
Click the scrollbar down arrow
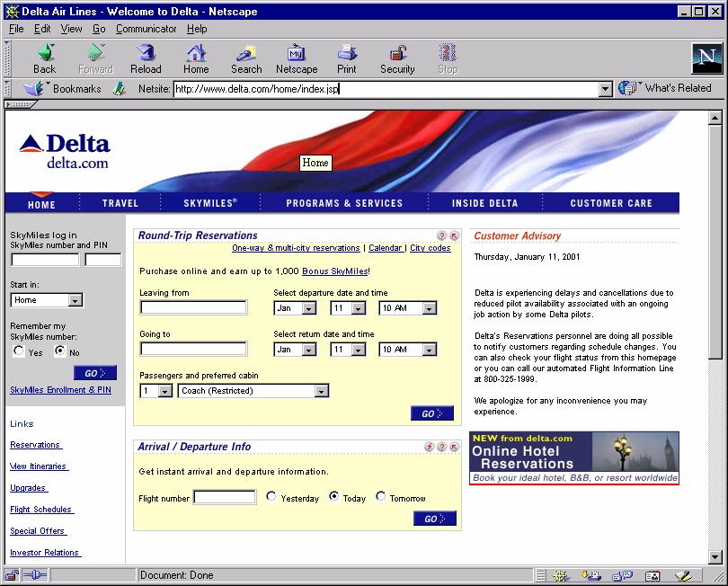coord(715,556)
